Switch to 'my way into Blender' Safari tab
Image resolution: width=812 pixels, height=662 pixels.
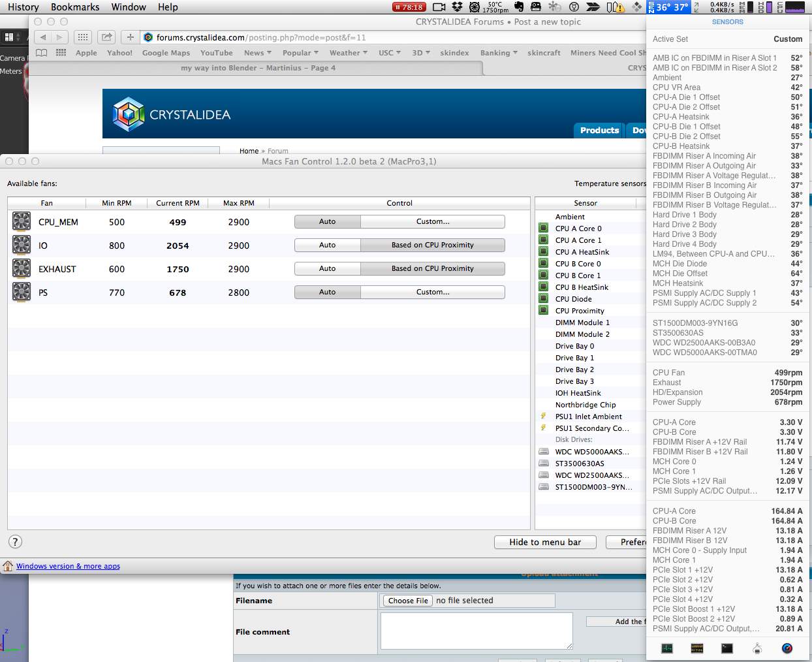pos(258,68)
